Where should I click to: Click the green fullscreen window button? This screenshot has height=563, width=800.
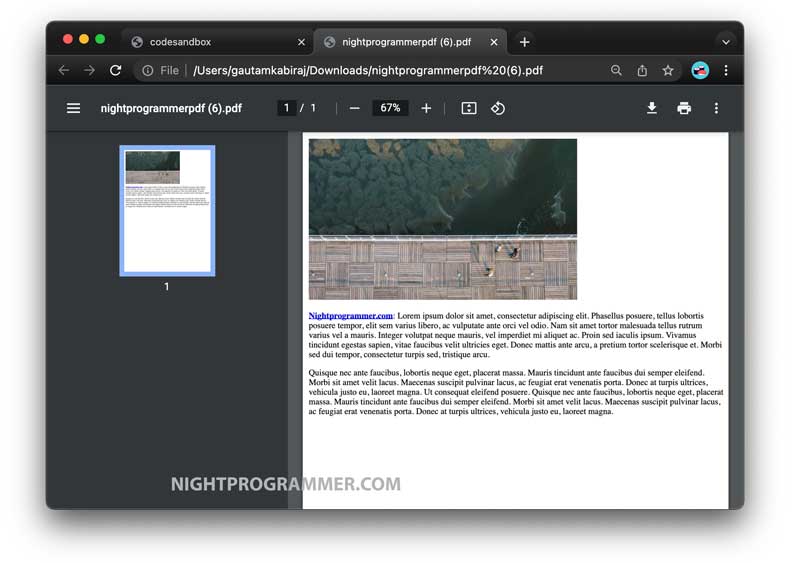tap(100, 39)
